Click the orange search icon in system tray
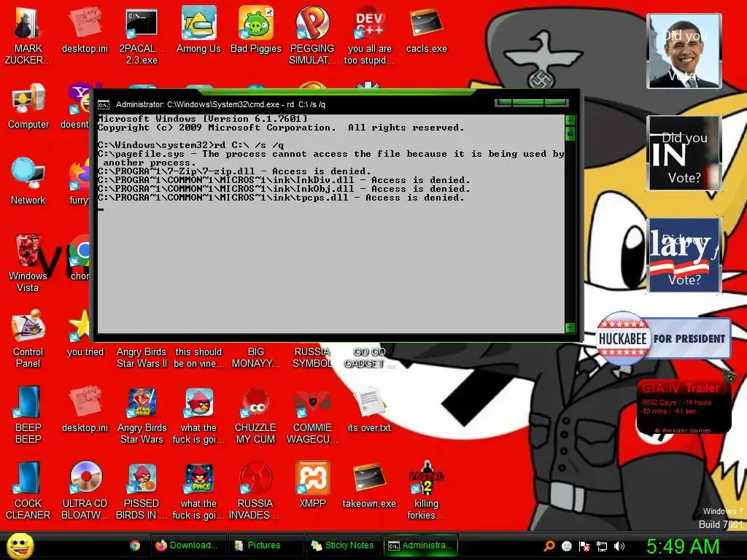The height and width of the screenshot is (560, 747). [x=549, y=545]
